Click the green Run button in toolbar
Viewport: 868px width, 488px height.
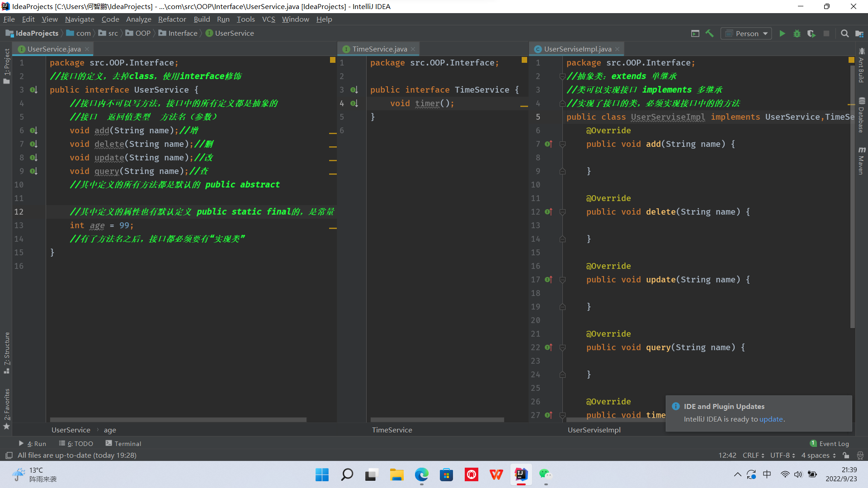point(782,33)
